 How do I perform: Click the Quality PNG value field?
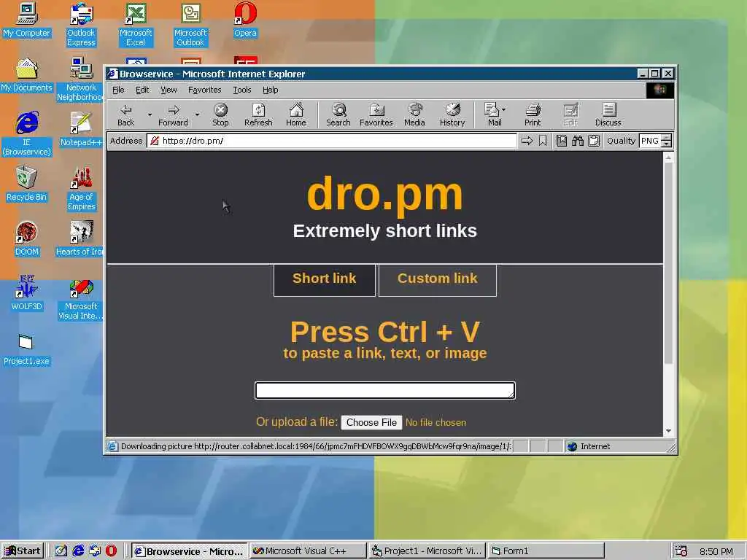click(650, 141)
